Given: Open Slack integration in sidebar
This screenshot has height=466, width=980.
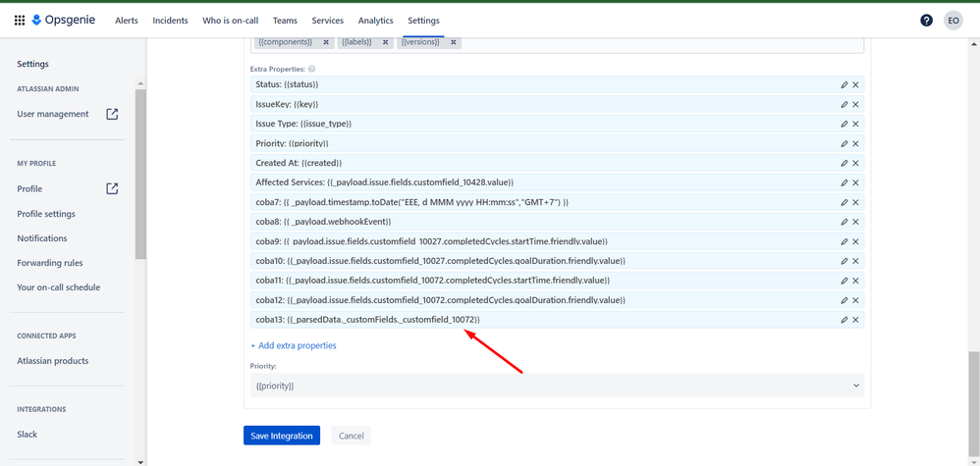Looking at the screenshot, I should [27, 435].
